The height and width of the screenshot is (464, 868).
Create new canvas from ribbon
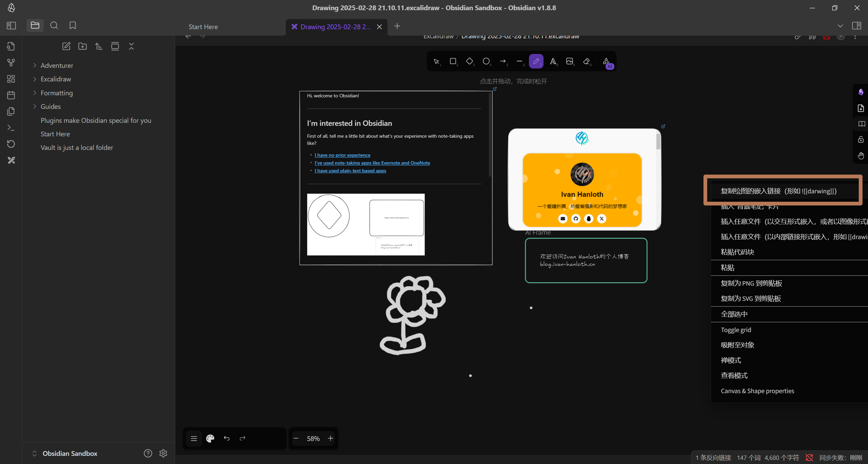click(x=11, y=79)
